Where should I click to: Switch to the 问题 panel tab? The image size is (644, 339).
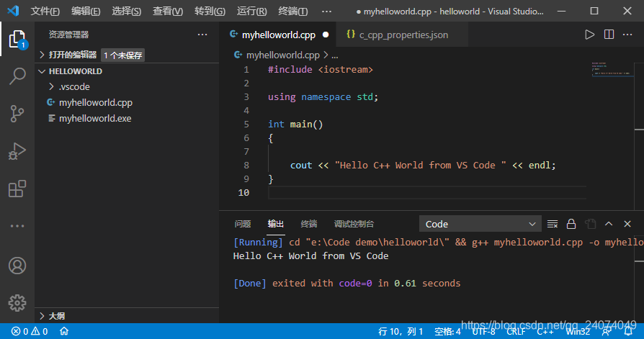coord(242,224)
